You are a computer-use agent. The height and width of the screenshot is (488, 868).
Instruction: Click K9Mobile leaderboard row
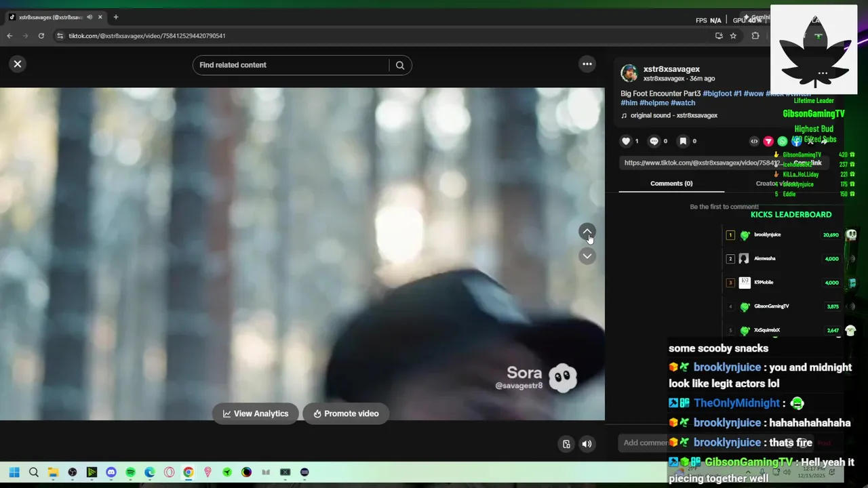coord(784,283)
